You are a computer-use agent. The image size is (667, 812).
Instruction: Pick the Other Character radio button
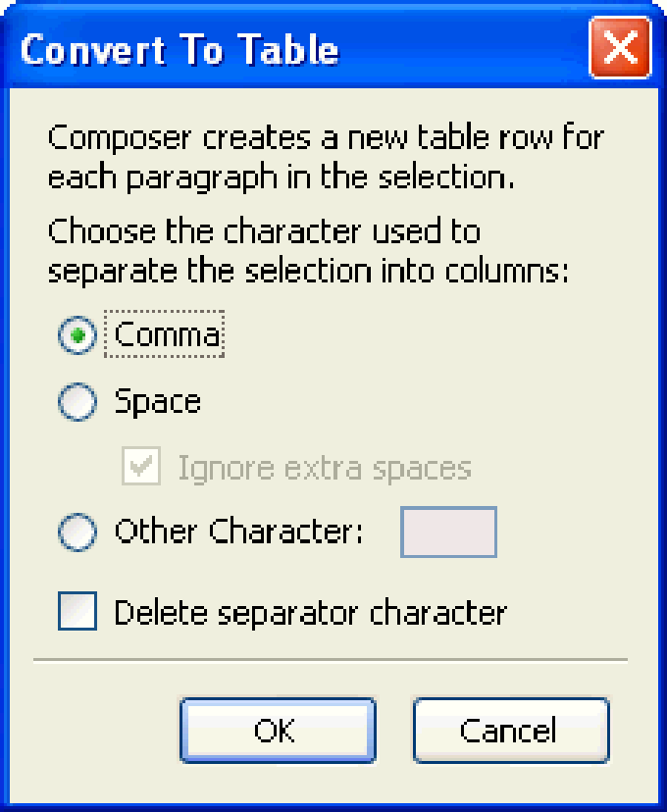77,532
